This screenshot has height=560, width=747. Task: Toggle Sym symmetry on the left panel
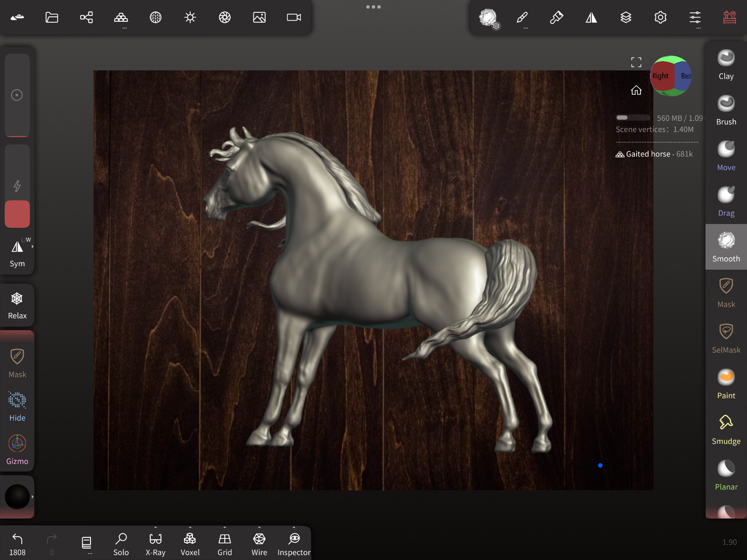pyautogui.click(x=17, y=253)
